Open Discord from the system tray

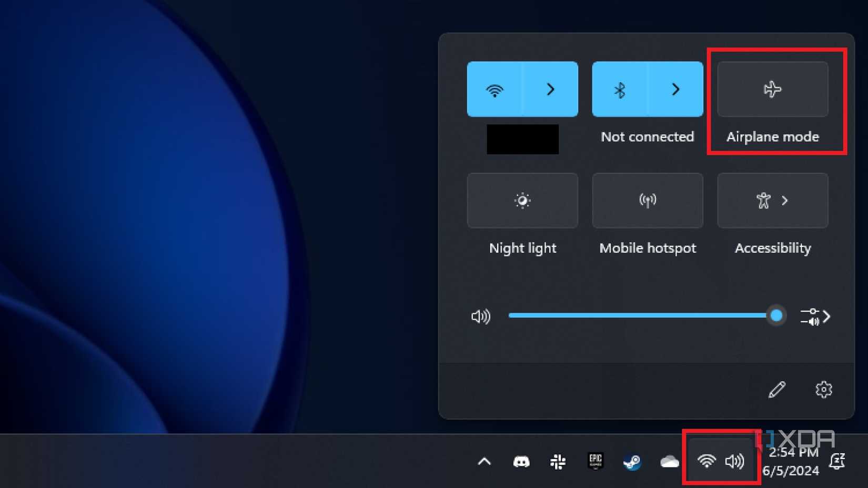tap(521, 462)
